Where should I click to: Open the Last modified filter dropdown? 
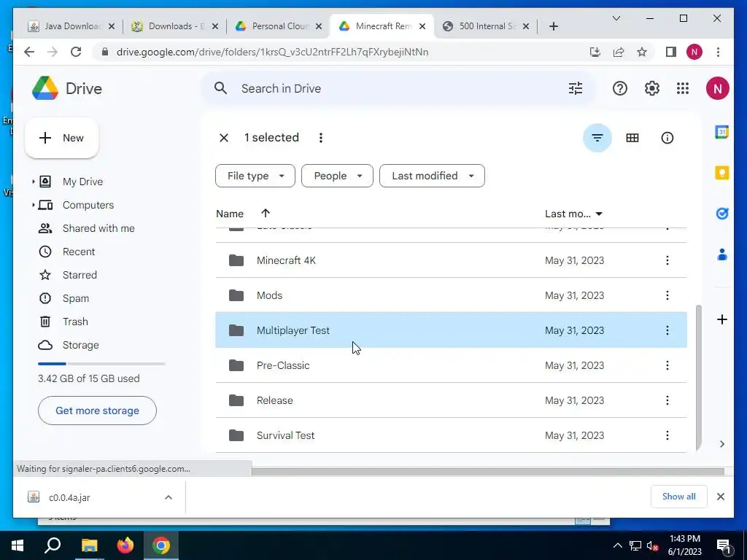tap(432, 176)
